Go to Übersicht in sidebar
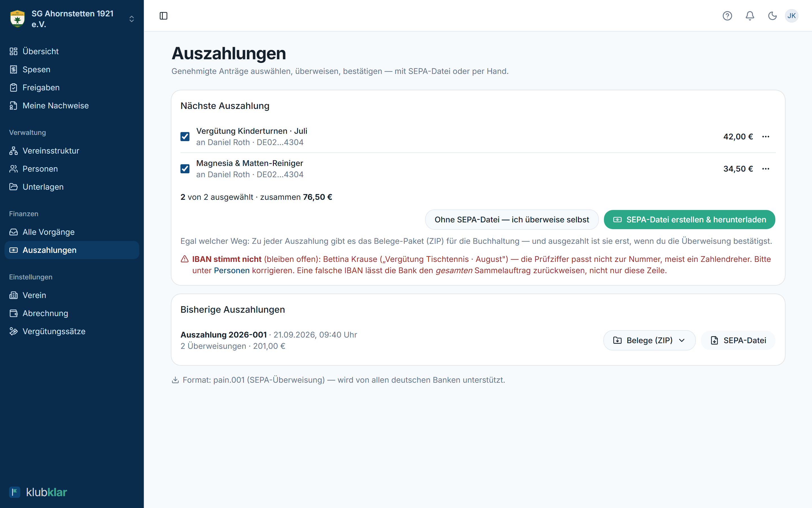The height and width of the screenshot is (508, 812). pyautogui.click(x=72, y=51)
